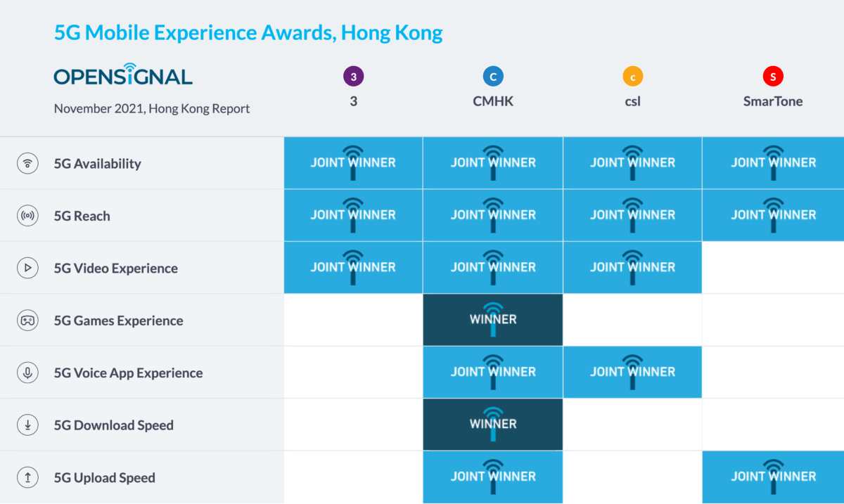844x504 pixels.
Task: Click the red SmarTone operator logo
Action: [x=773, y=76]
